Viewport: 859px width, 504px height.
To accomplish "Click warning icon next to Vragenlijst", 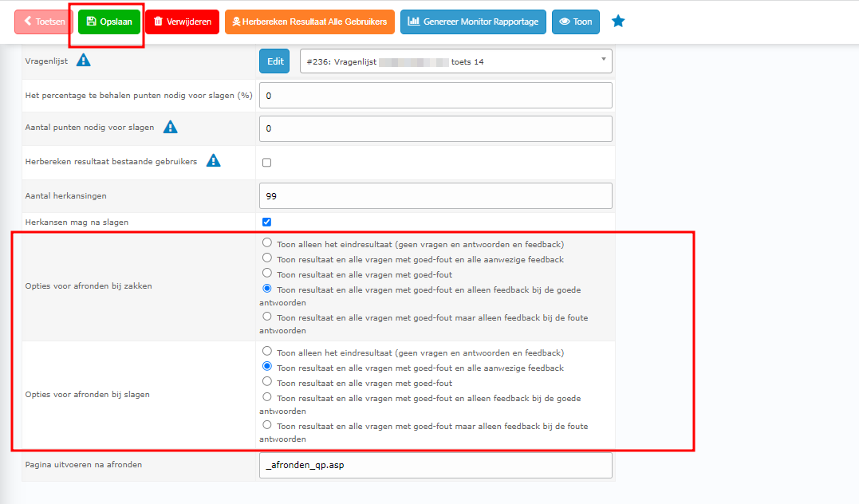I will [x=83, y=61].
